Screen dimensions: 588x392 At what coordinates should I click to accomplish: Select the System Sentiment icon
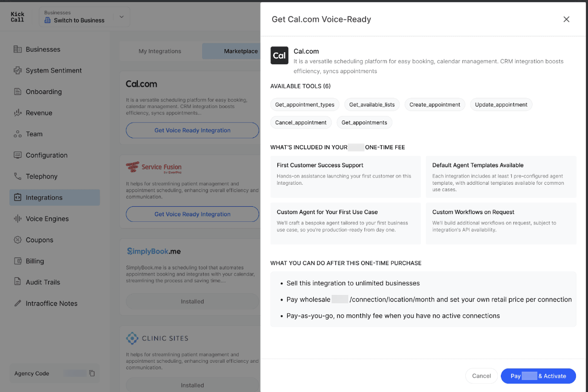pyautogui.click(x=18, y=70)
